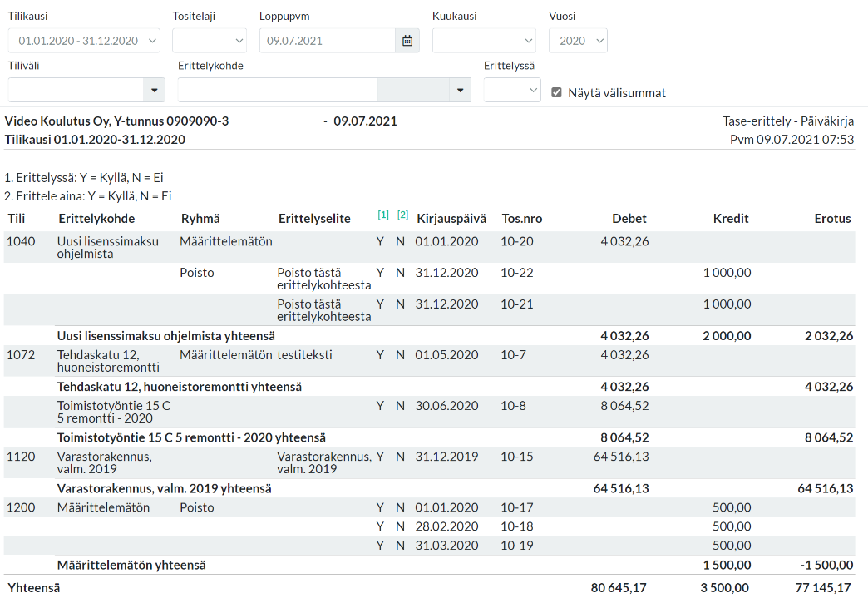Image resolution: width=868 pixels, height=603 pixels.
Task: Open the Tiliväli dropdown arrow
Action: [x=154, y=90]
